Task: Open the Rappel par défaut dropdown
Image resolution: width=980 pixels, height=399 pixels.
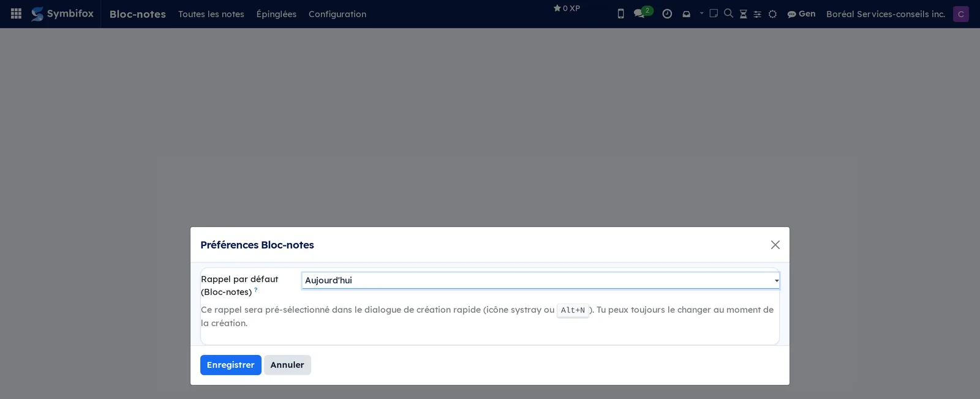Action: pyautogui.click(x=541, y=280)
